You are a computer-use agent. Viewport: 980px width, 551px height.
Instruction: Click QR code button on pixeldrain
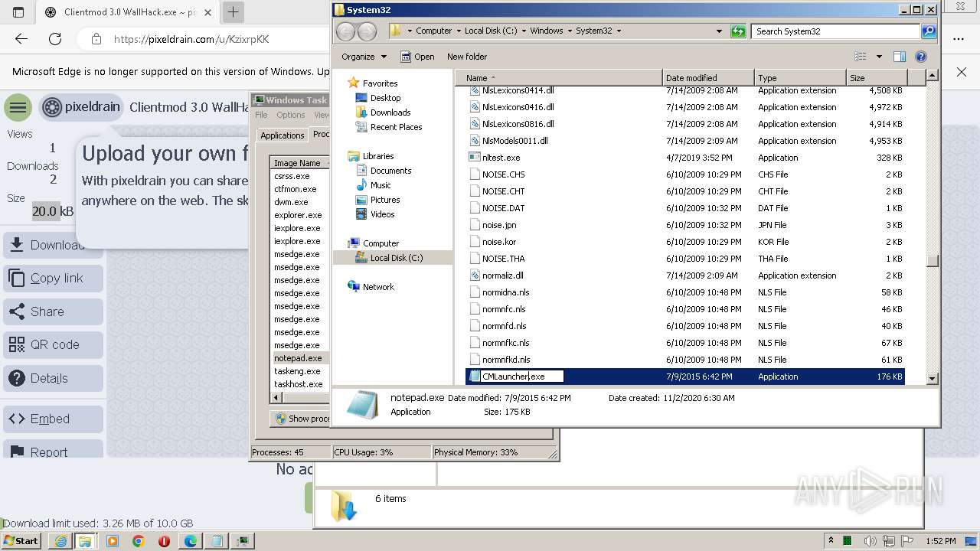54,345
